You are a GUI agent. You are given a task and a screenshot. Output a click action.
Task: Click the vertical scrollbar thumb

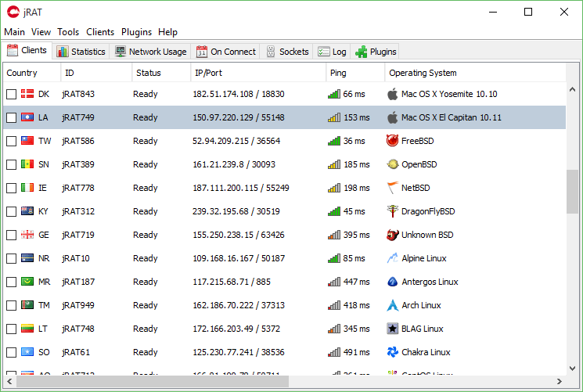[x=572, y=190]
